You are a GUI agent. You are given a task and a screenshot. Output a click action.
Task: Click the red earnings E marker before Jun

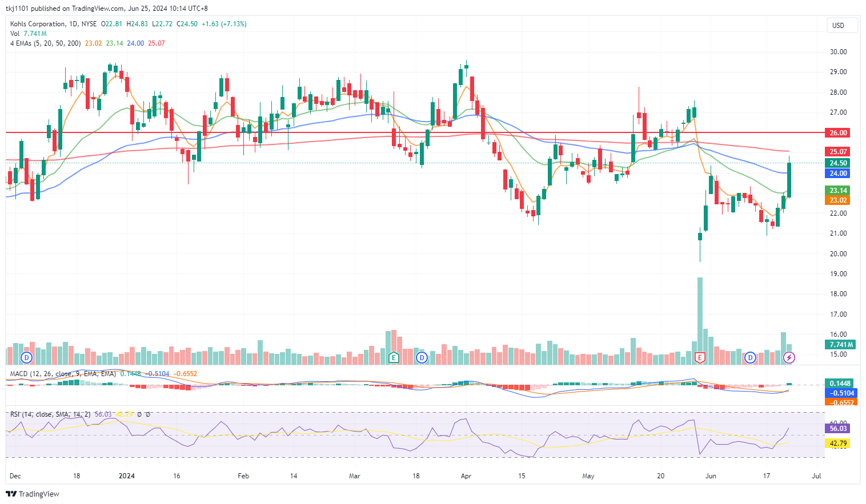699,358
